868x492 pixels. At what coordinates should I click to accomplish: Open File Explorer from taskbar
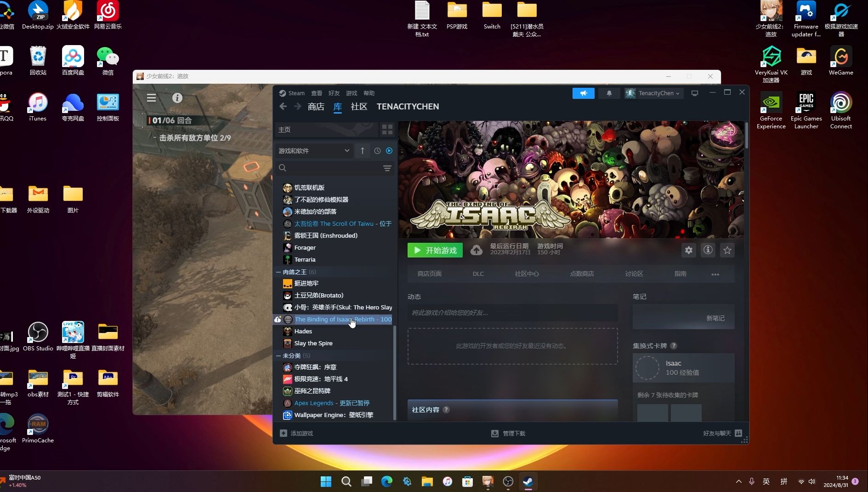pyautogui.click(x=427, y=481)
